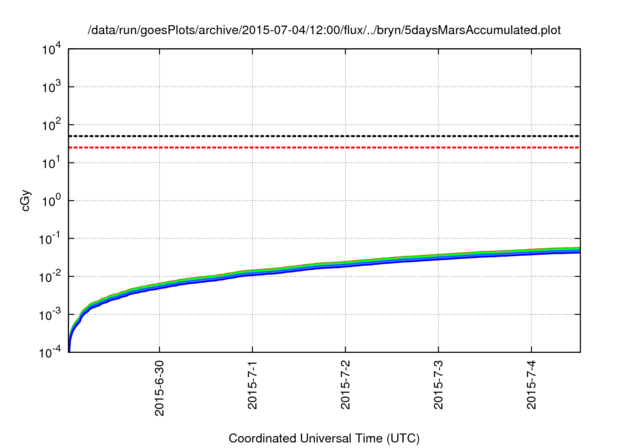Click the black dashed threshold line
Image resolution: width=640 pixels, height=448 pixels.
(x=324, y=136)
